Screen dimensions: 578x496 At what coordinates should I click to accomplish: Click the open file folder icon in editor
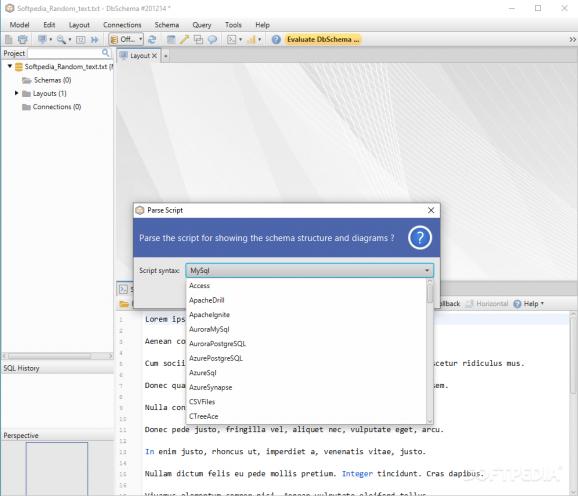[x=124, y=304]
